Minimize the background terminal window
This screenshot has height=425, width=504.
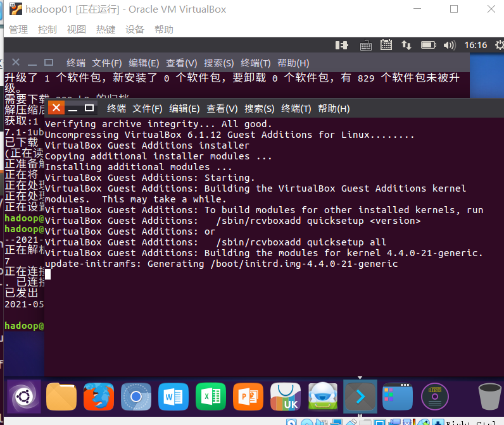pyautogui.click(x=32, y=63)
